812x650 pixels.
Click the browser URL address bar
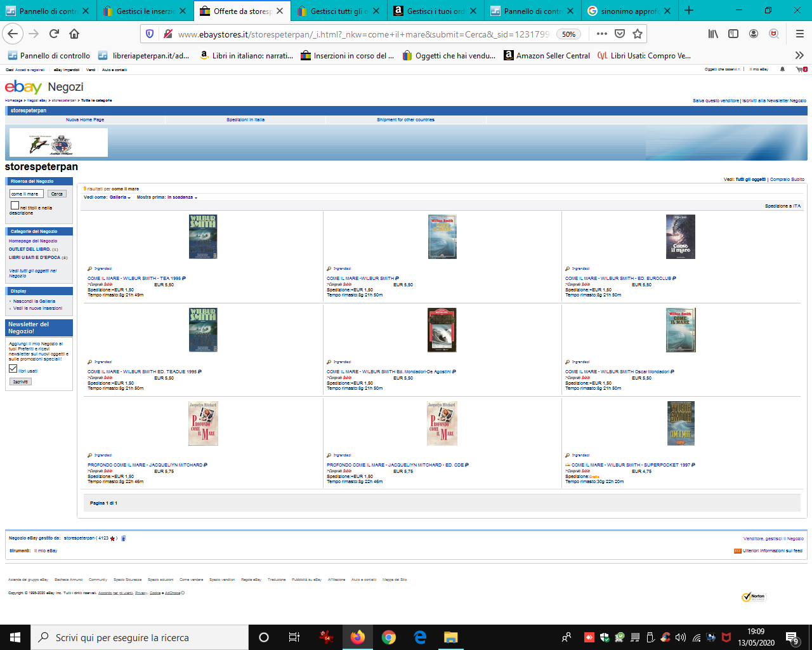tap(363, 34)
